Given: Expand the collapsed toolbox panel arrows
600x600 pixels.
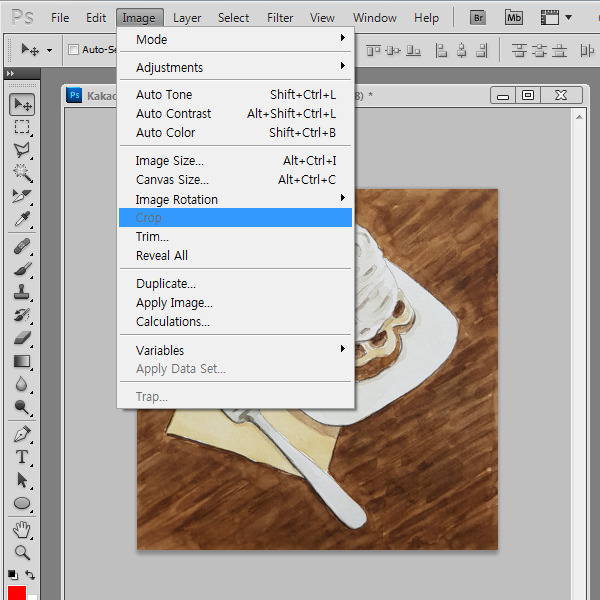Looking at the screenshot, I should point(10,73).
